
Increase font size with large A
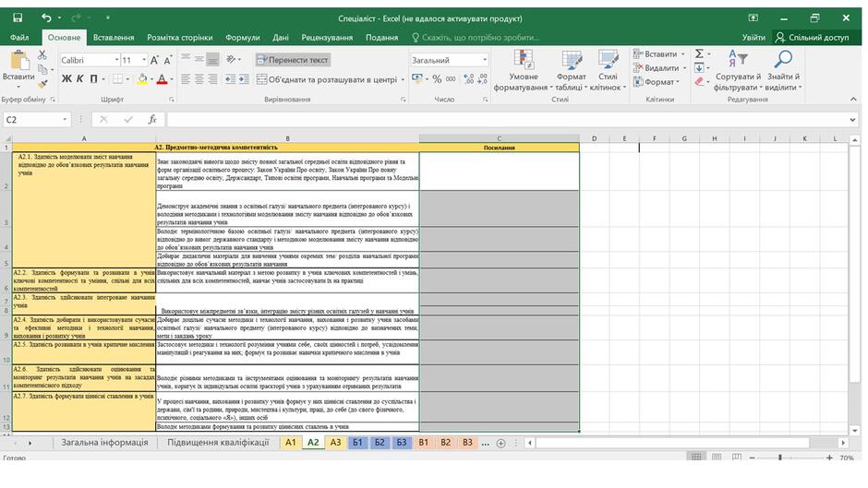[154, 60]
